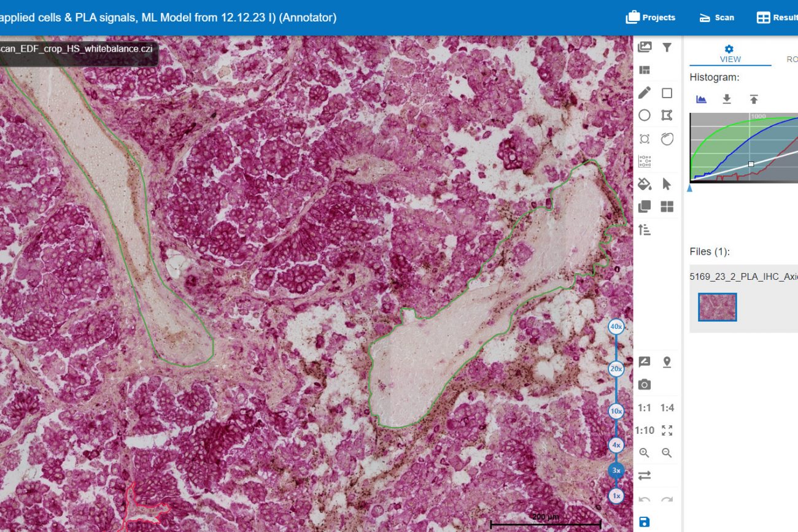Viewport: 798px width, 532px height.
Task: Save annotations with the floppy disk icon
Action: tap(644, 522)
